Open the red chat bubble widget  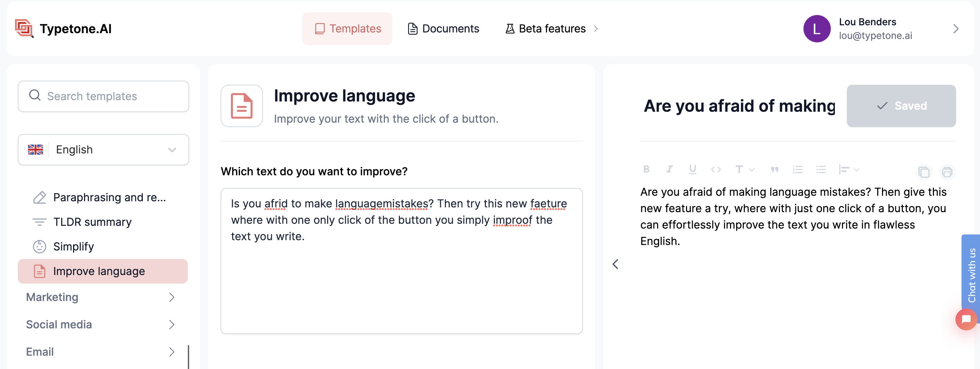[966, 319]
